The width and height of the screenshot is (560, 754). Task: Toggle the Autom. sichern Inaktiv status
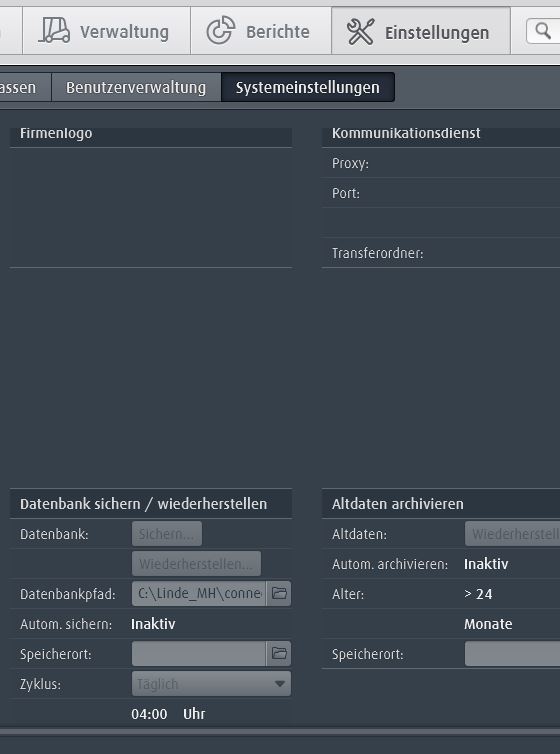pos(153,624)
